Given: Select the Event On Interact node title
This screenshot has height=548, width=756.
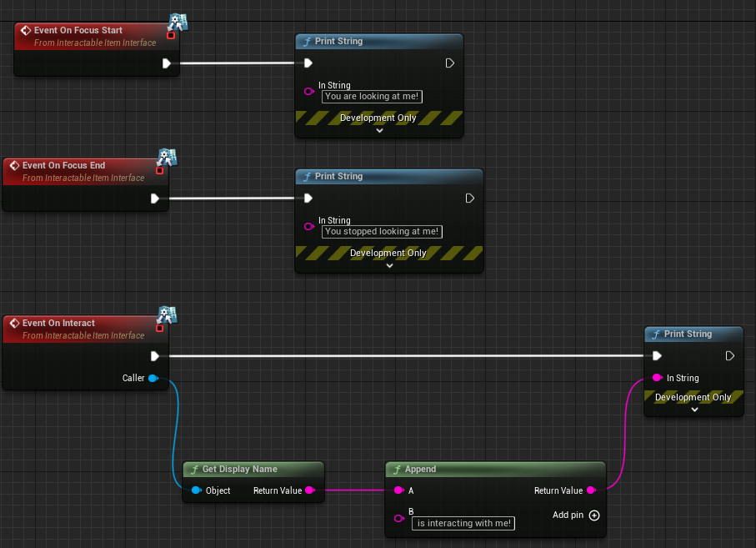Looking at the screenshot, I should point(58,323).
